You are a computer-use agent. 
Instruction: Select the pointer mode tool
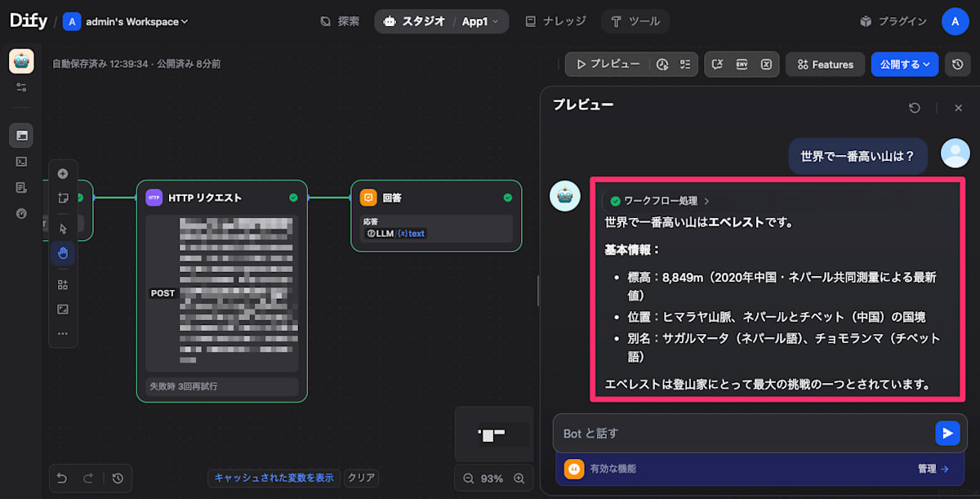63,228
